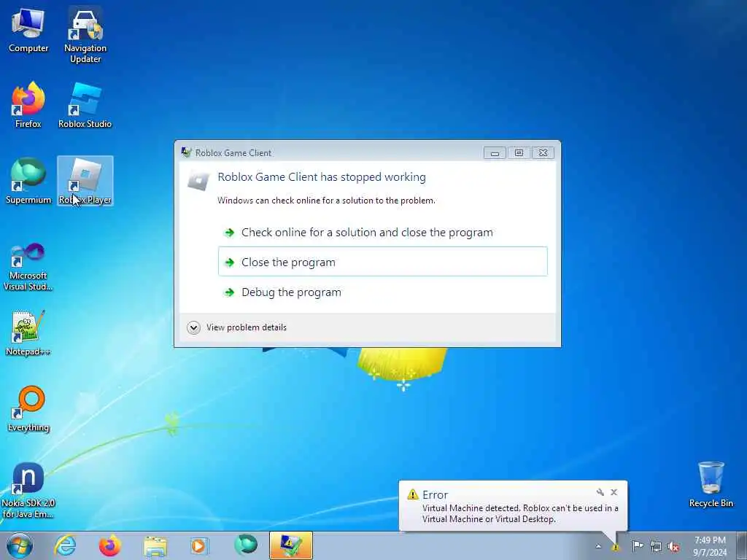The width and height of the screenshot is (747, 560).
Task: Open Action Center flag icon
Action: 638,545
